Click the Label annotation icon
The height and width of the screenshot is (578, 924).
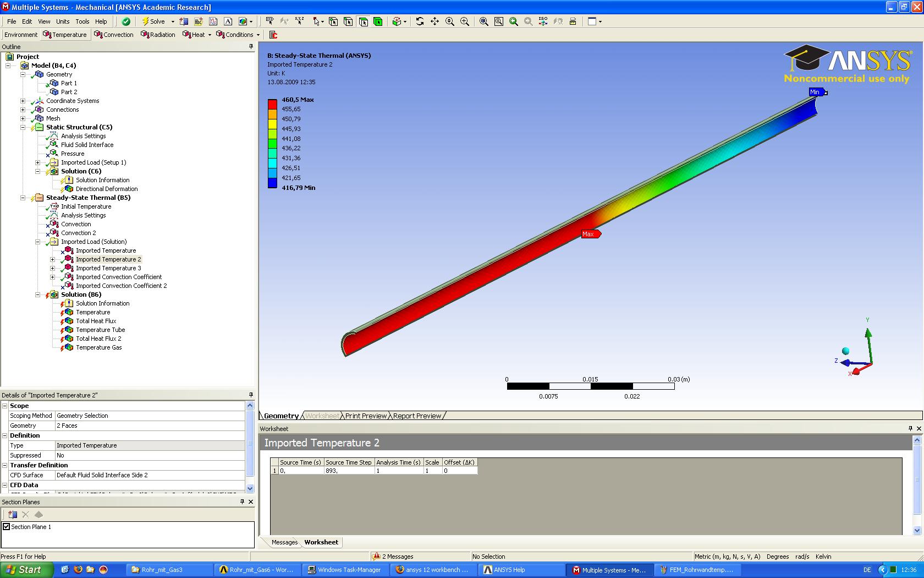point(269,21)
